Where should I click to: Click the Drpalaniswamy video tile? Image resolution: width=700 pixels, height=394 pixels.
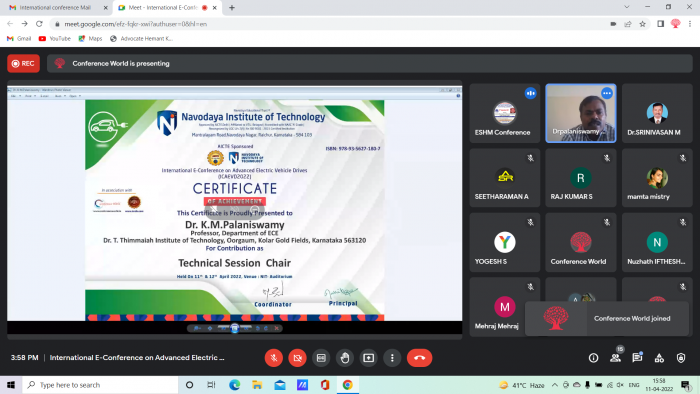(x=580, y=113)
